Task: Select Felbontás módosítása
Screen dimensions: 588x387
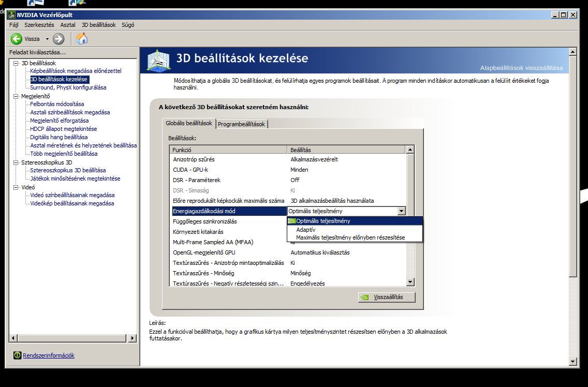Action: point(57,104)
